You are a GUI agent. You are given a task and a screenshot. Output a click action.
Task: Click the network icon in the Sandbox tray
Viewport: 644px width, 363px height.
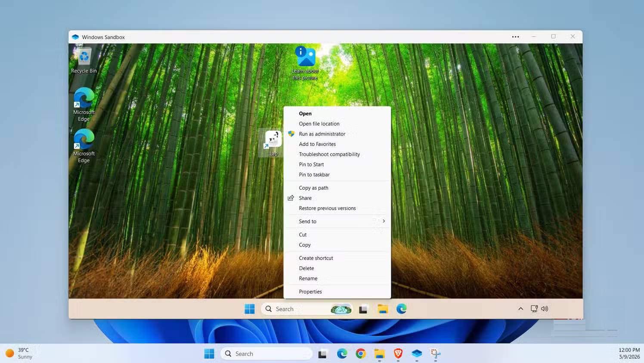tap(534, 309)
